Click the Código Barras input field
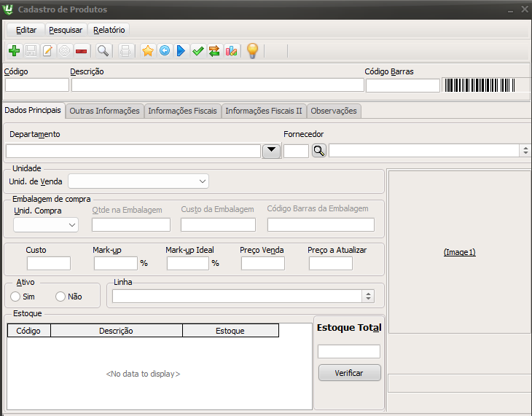The width and height of the screenshot is (532, 416). pos(403,85)
